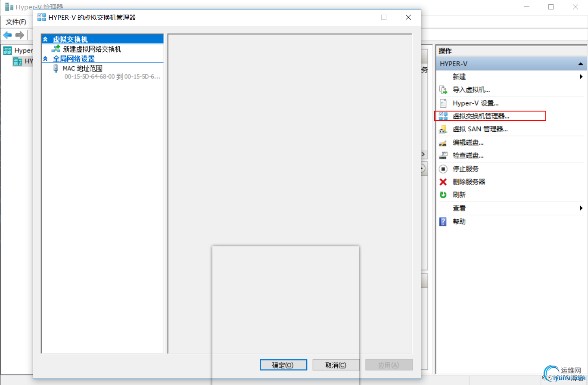Click the Hyper-V Manager title bar icon
This screenshot has height=385, width=588.
click(9, 6)
